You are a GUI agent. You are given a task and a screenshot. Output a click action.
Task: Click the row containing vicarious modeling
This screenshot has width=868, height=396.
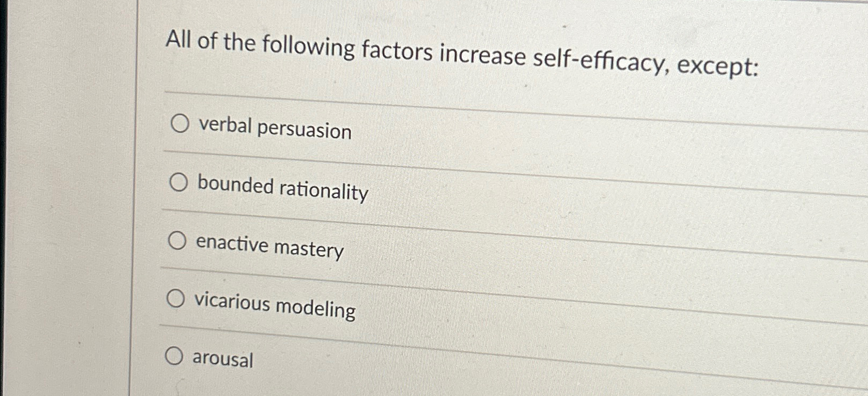click(x=276, y=305)
